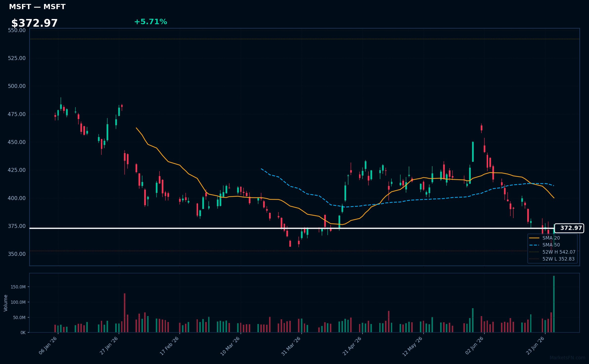Click the SMA 50 legend entry
The width and height of the screenshot is (589, 364).
pyautogui.click(x=544, y=245)
